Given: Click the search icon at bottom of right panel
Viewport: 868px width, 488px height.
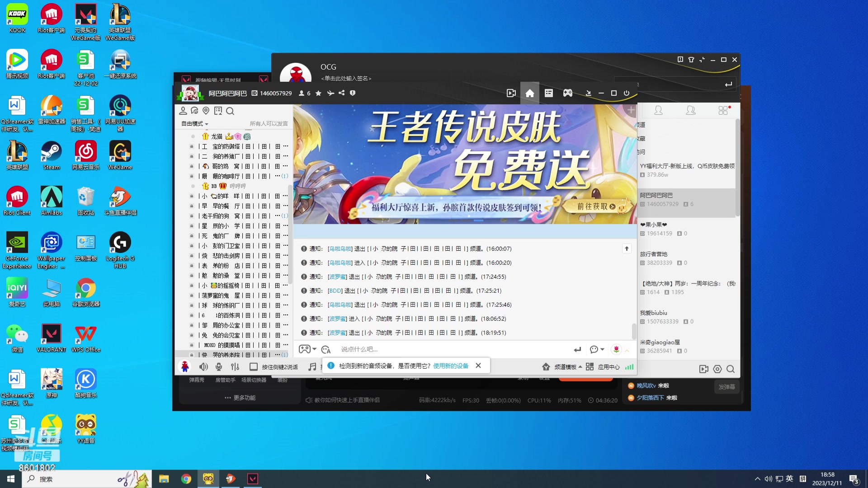Looking at the screenshot, I should pyautogui.click(x=731, y=369).
